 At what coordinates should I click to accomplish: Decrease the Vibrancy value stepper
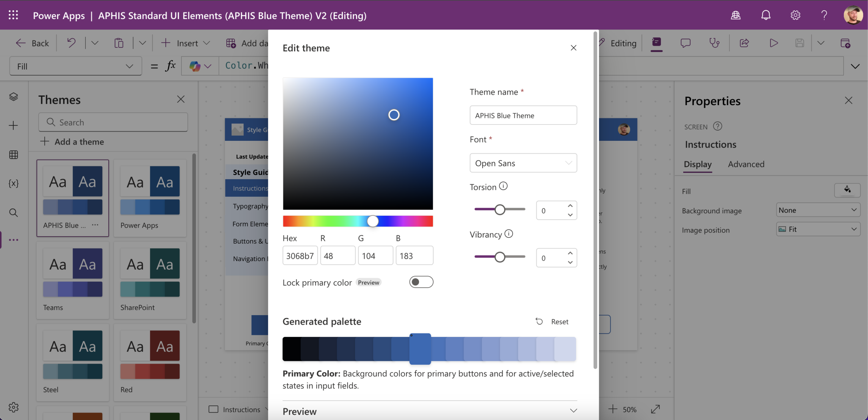(x=570, y=262)
